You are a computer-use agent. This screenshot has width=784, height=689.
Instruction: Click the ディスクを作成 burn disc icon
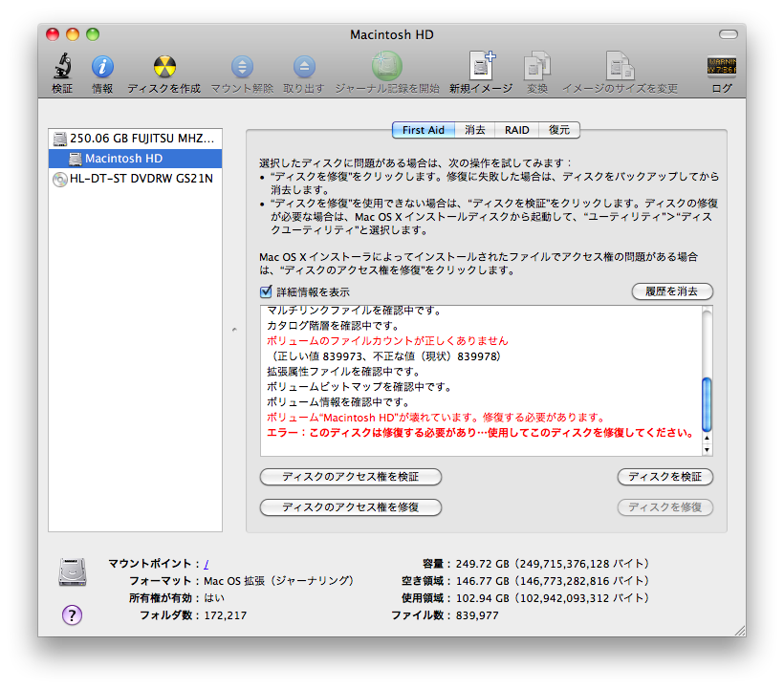(163, 67)
